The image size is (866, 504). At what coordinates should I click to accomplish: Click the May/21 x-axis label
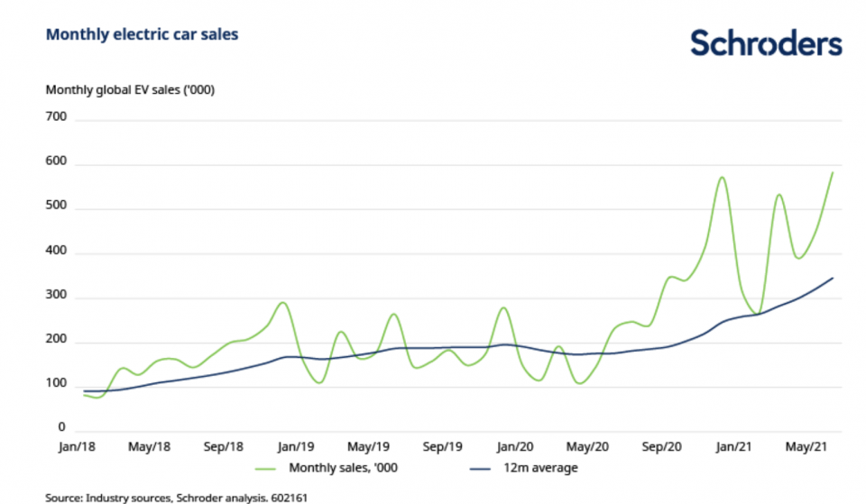[809, 446]
